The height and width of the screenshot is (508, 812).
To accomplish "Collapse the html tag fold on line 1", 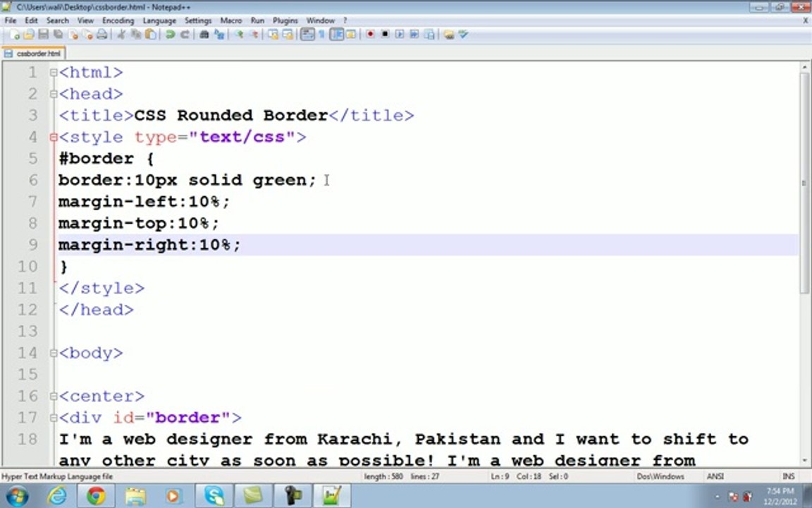I will (x=54, y=73).
